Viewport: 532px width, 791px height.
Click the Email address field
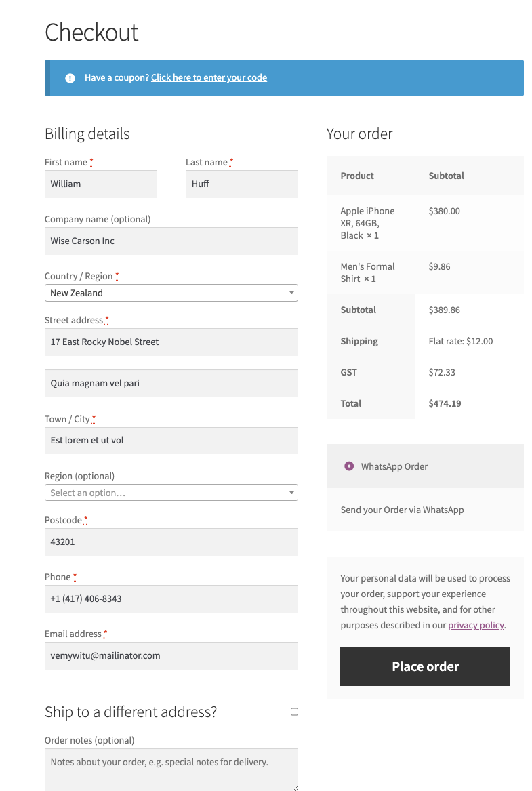tap(171, 656)
